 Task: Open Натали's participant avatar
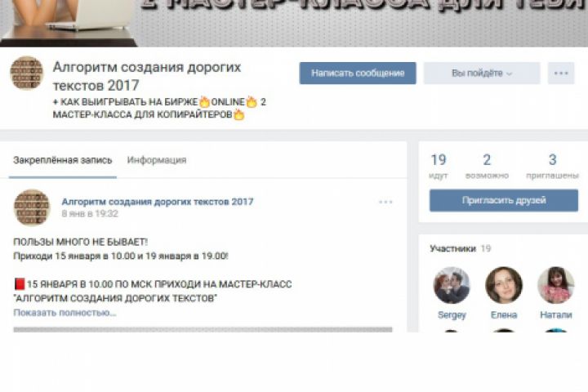point(556,285)
